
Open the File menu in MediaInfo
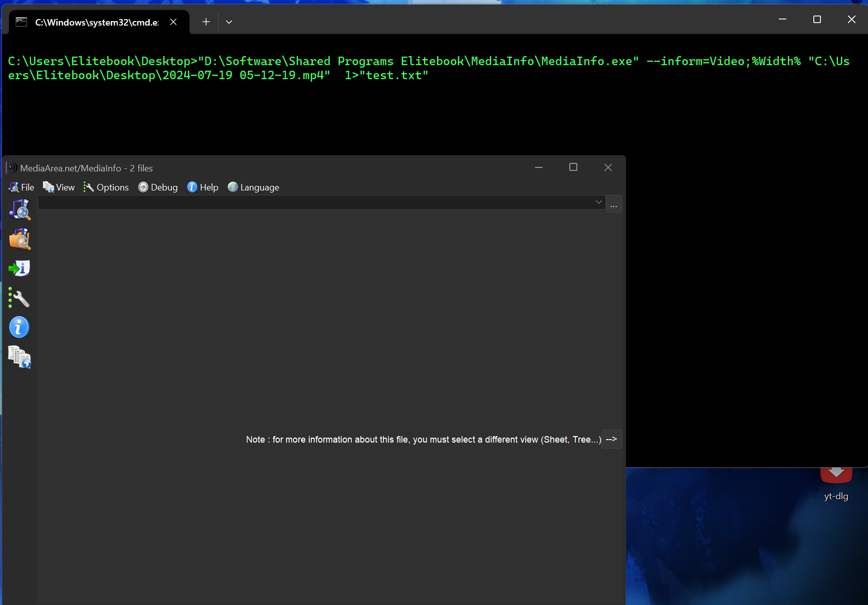pos(22,187)
